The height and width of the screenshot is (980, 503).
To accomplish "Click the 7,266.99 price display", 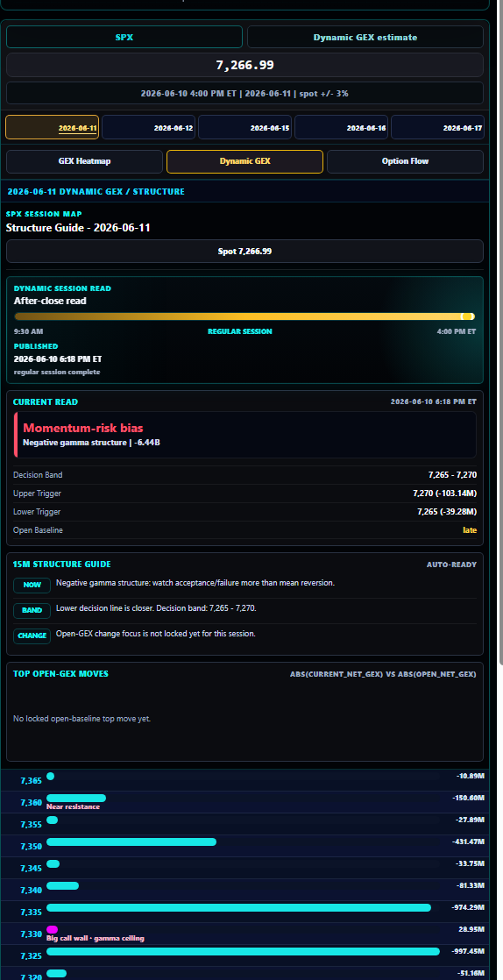I will click(x=245, y=65).
